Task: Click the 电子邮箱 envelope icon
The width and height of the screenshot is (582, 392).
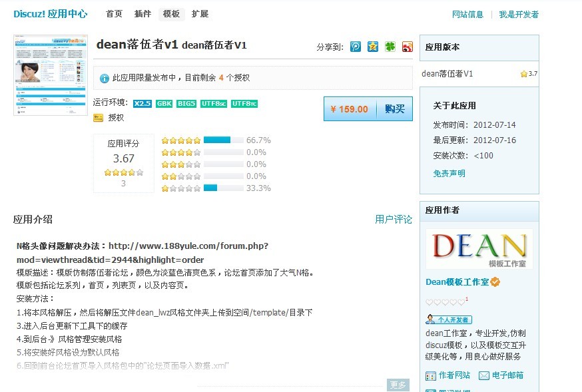Action: (x=483, y=375)
